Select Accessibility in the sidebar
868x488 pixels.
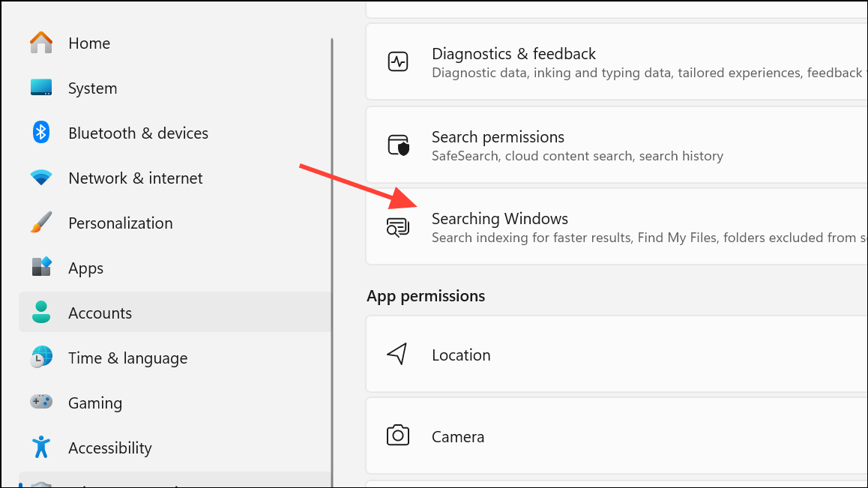pos(175,448)
